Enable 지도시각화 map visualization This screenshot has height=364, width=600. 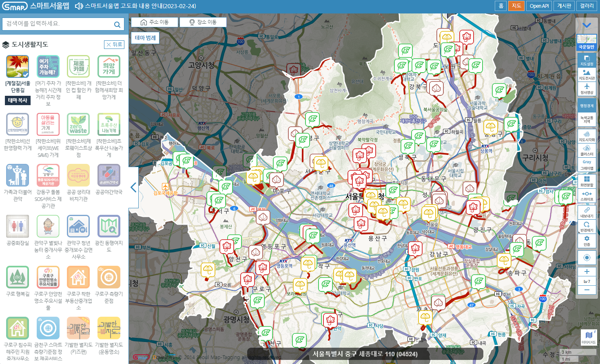pyautogui.click(x=587, y=137)
